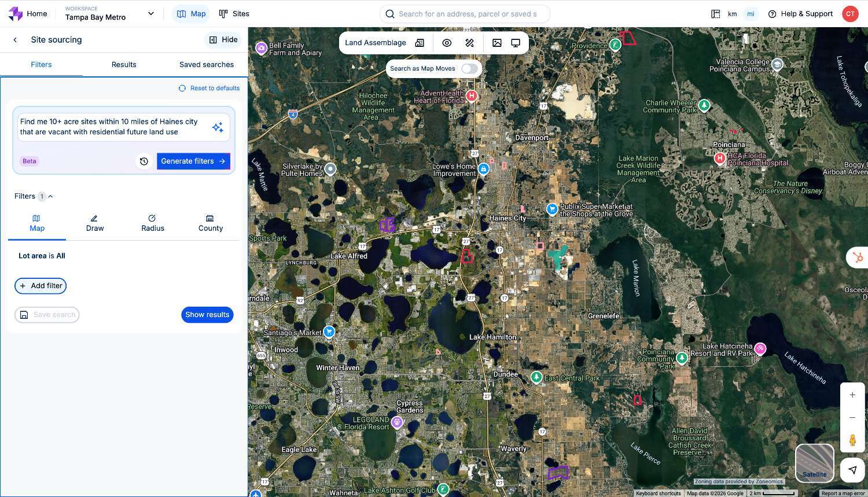Toggle Search as Map Moves switch

469,69
